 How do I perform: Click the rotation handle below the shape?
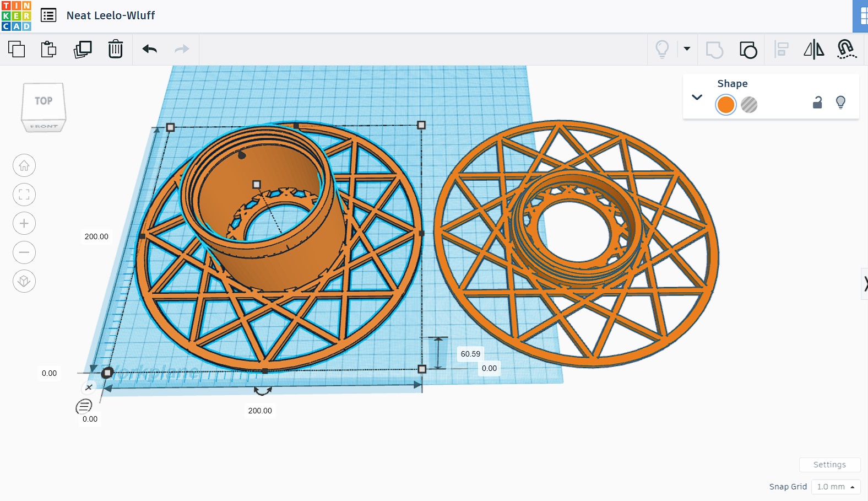point(263,391)
